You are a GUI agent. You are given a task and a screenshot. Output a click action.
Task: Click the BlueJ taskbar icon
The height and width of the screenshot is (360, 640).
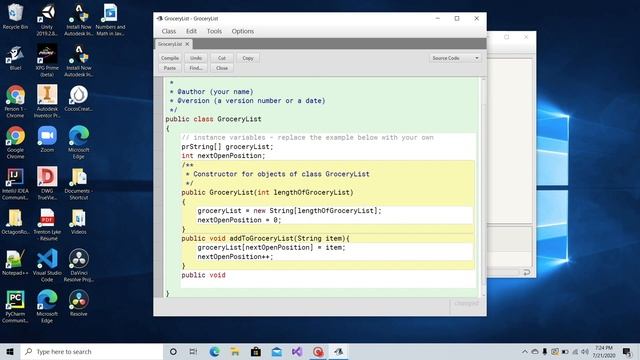pos(339,351)
